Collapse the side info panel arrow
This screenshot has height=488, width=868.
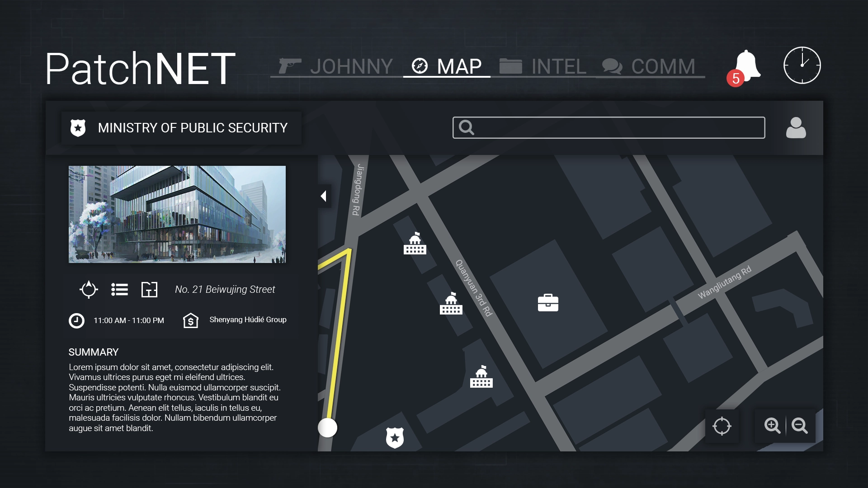click(324, 196)
